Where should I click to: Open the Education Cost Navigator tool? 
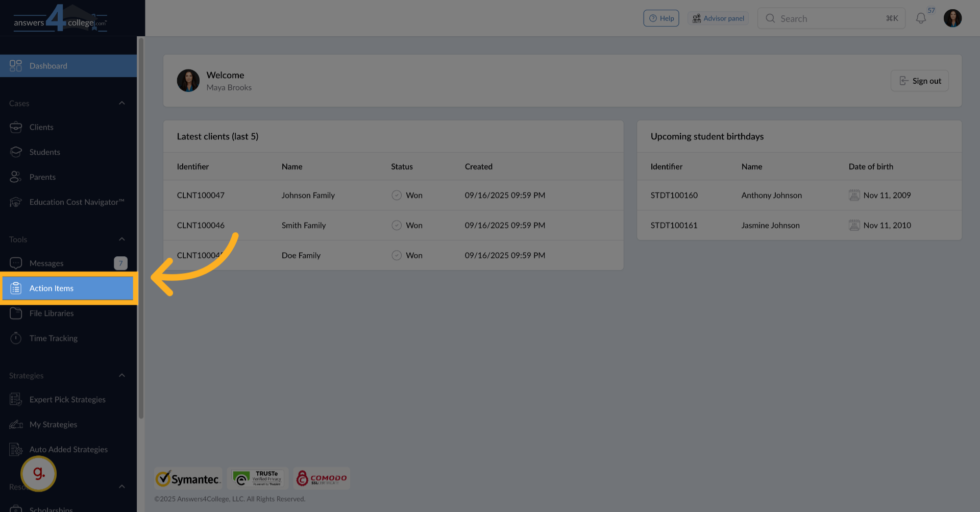click(x=16, y=202)
